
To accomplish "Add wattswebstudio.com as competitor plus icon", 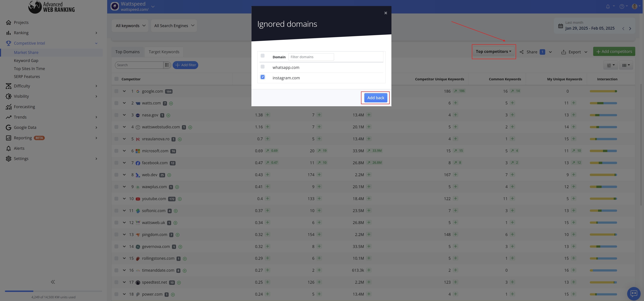I will (190, 127).
